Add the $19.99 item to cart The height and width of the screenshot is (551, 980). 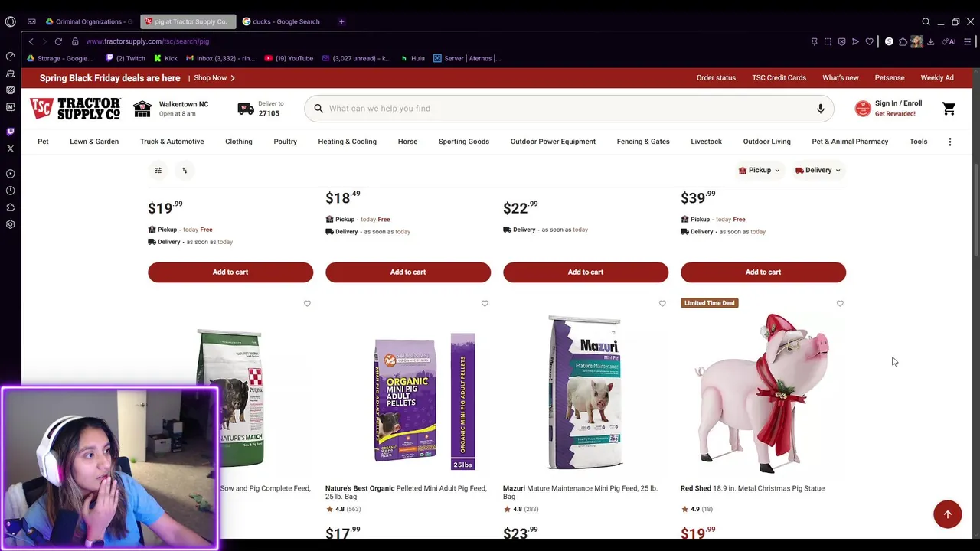[230, 272]
